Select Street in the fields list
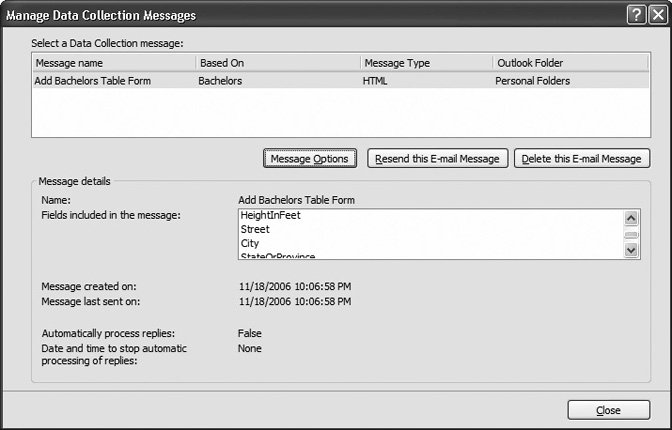The image size is (672, 430). point(255,229)
